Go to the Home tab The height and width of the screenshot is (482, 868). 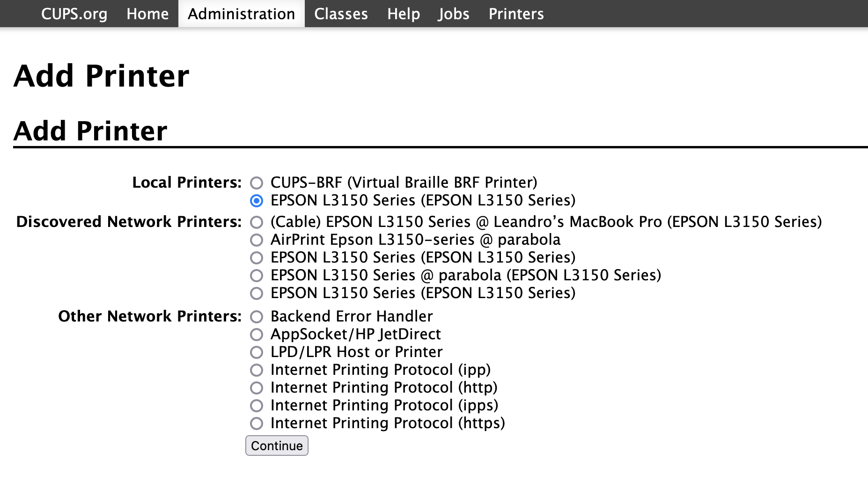147,14
